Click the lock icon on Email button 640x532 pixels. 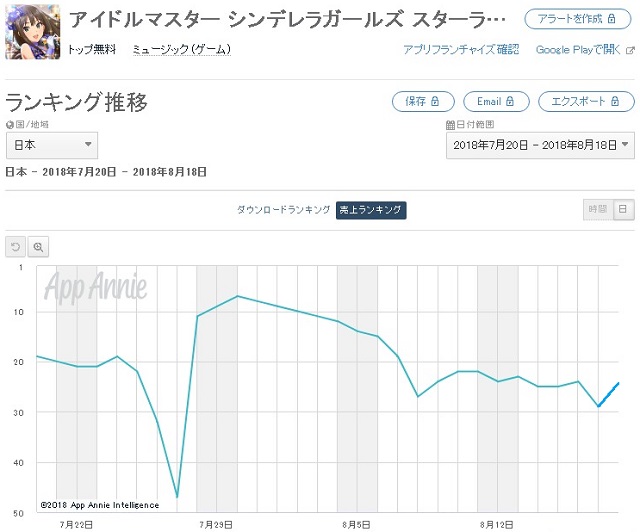click(510, 101)
